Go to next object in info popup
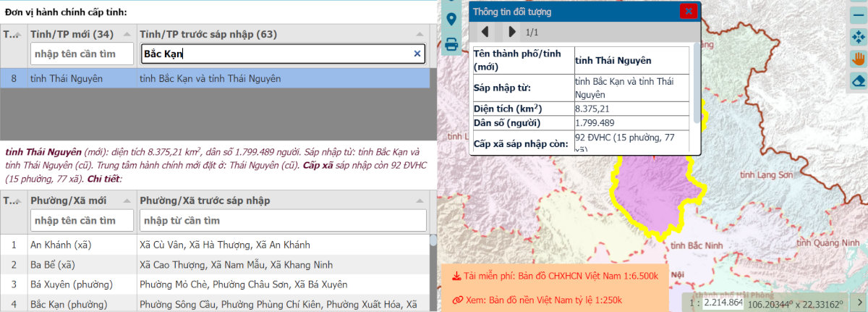Image resolution: width=868 pixels, height=312 pixels. click(512, 32)
